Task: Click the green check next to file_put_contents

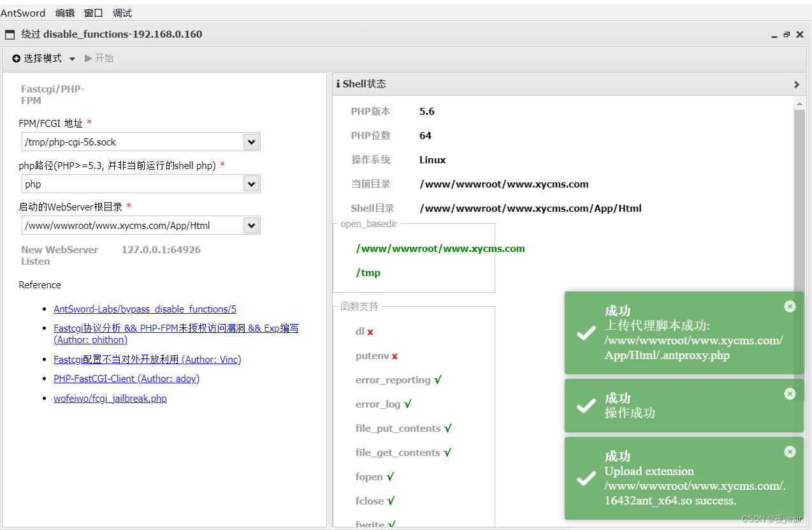Action: (x=448, y=428)
